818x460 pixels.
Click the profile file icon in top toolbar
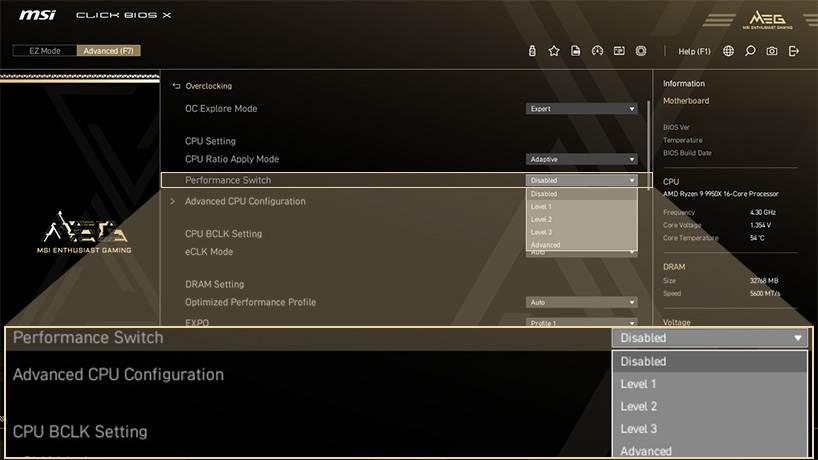(576, 51)
